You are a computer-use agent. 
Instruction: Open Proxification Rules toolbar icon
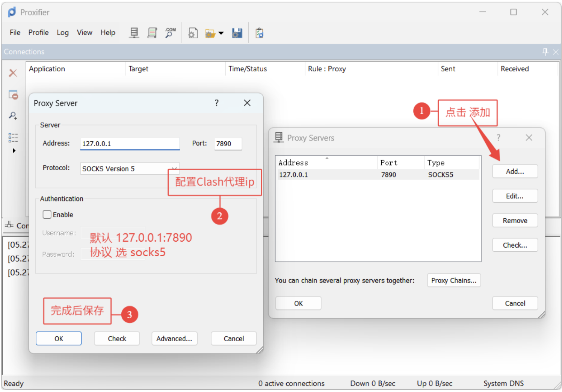152,33
